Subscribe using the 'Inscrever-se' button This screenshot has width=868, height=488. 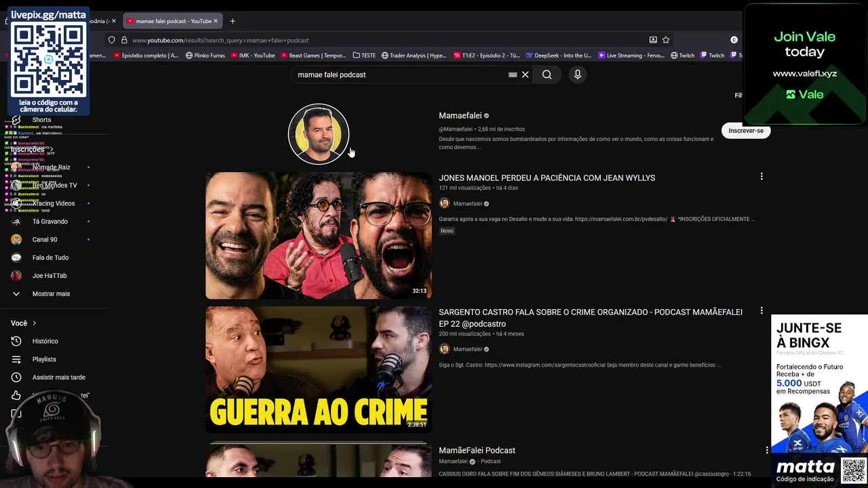click(x=746, y=131)
